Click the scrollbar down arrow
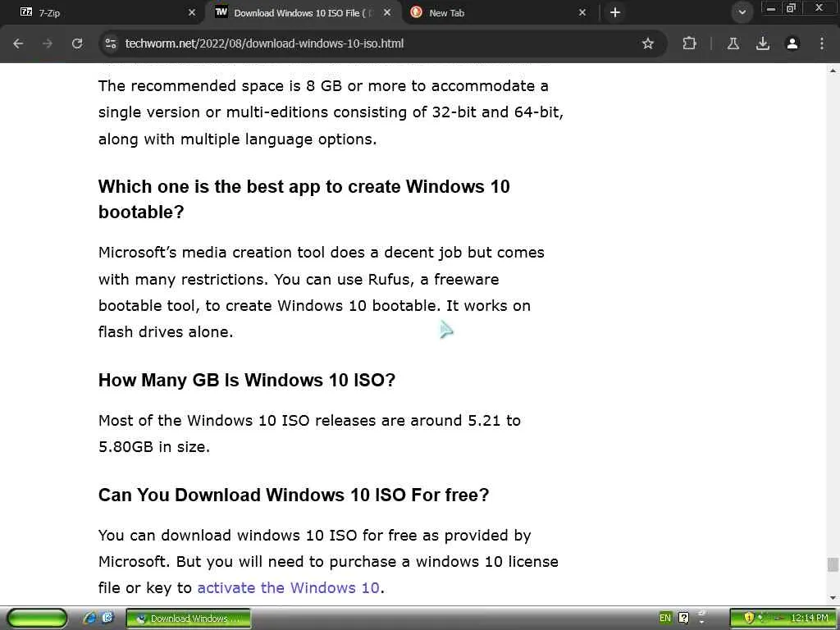The image size is (840, 630). (833, 598)
